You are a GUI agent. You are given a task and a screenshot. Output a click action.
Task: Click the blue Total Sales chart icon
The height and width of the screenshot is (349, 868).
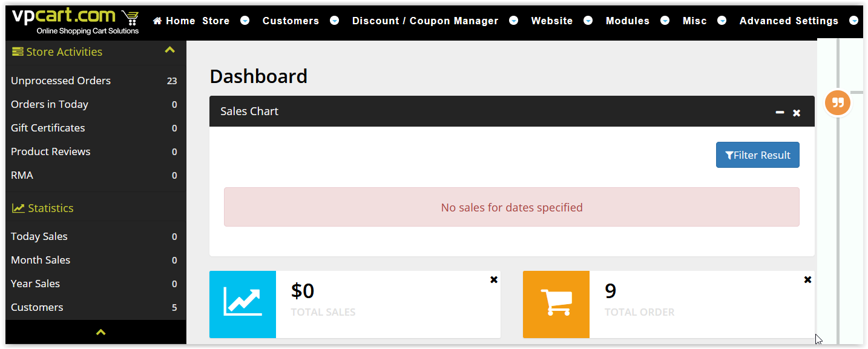243,304
